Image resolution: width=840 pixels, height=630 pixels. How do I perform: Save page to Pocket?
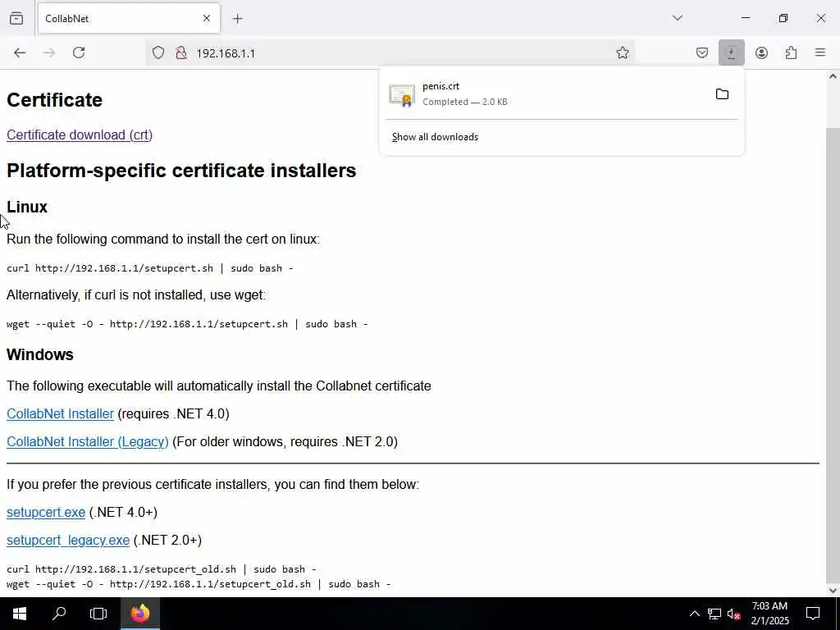coord(702,52)
